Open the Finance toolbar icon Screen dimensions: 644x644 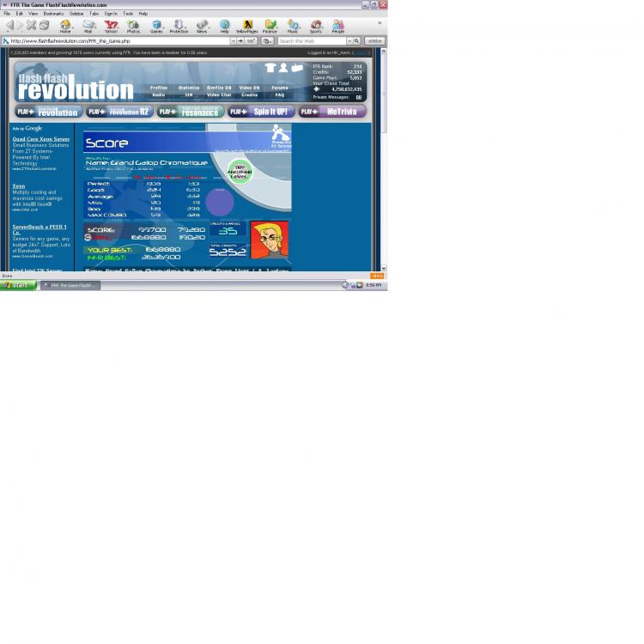(270, 26)
